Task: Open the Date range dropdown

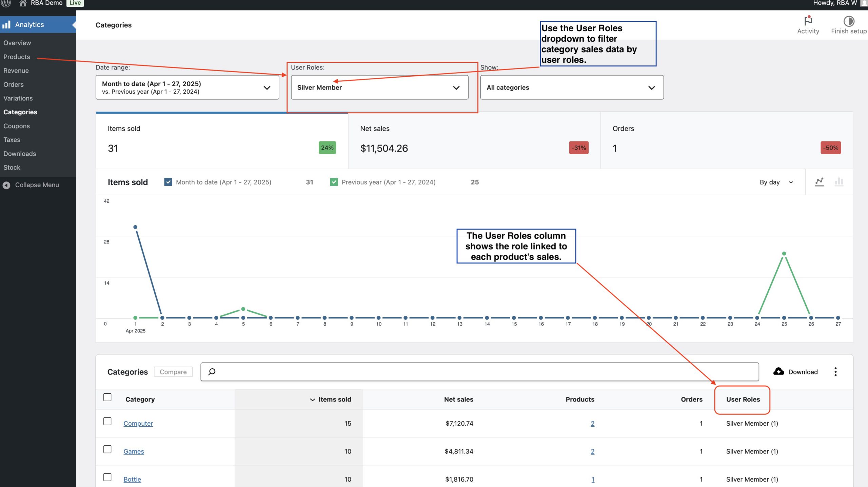Action: [187, 87]
